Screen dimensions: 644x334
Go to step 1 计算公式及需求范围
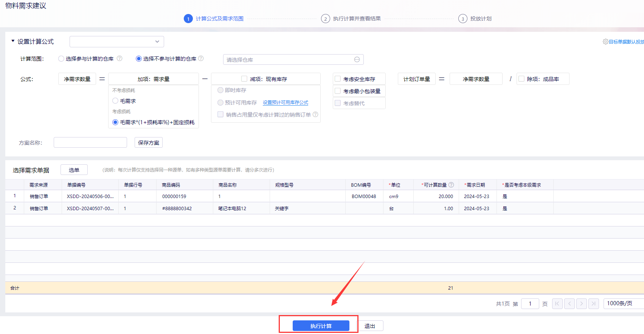click(214, 19)
